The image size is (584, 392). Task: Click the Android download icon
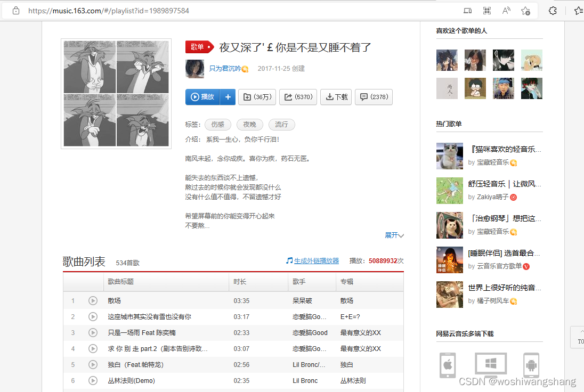(531, 365)
